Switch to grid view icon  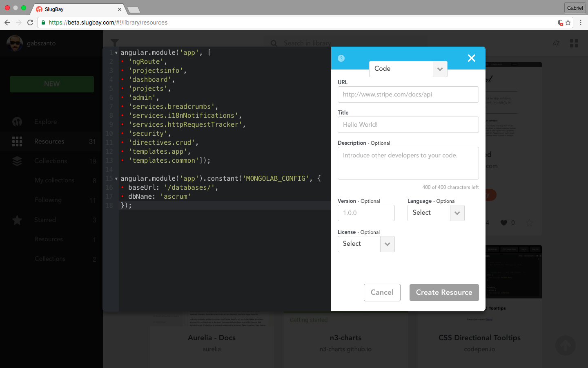pyautogui.click(x=574, y=43)
